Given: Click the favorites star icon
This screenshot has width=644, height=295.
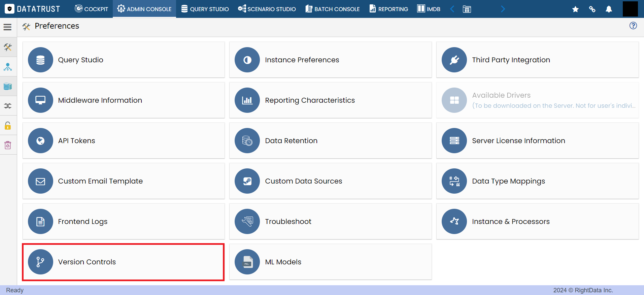Looking at the screenshot, I should pyautogui.click(x=575, y=9).
